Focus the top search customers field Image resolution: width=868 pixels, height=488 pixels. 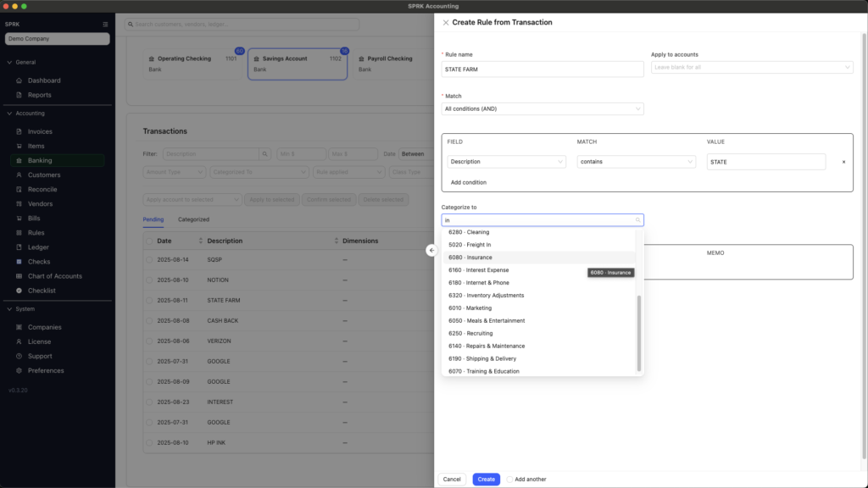tap(242, 25)
